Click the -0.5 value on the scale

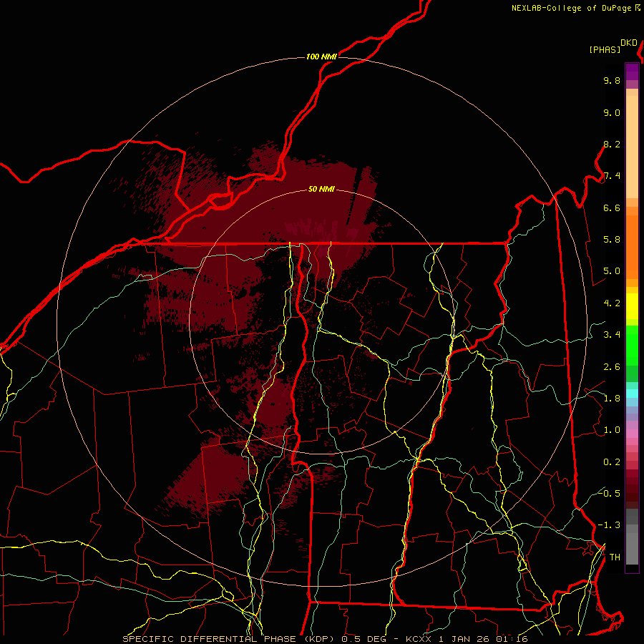[x=609, y=493]
